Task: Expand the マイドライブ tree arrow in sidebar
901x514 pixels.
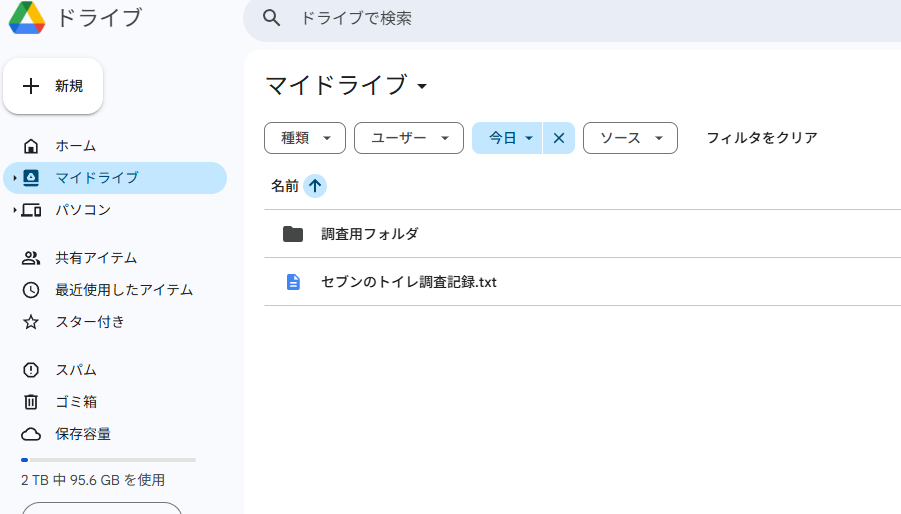Action: tap(14, 178)
